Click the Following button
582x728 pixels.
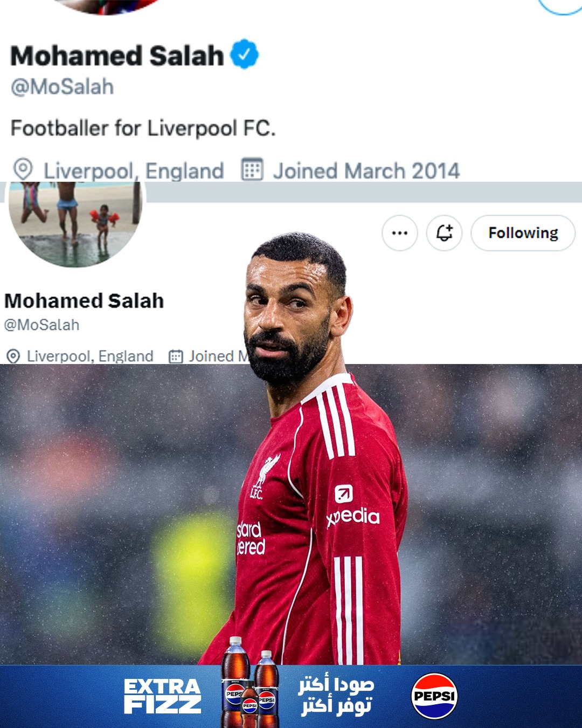(523, 233)
